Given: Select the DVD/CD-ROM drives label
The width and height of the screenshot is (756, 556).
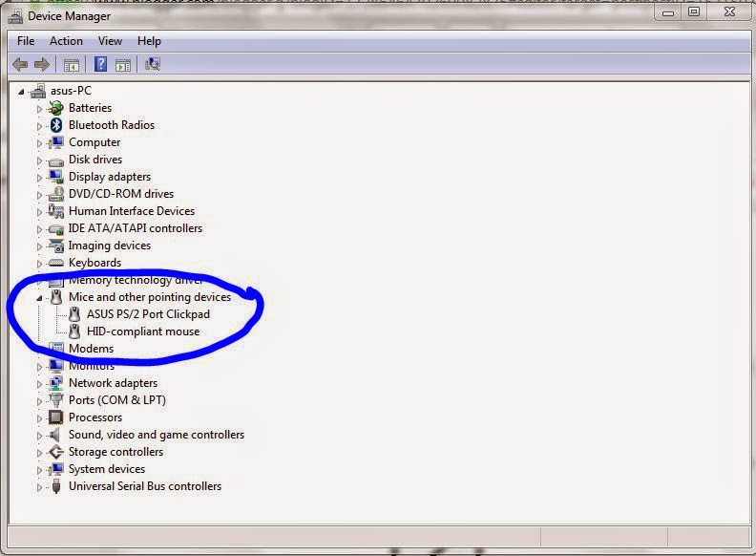Looking at the screenshot, I should click(121, 194).
